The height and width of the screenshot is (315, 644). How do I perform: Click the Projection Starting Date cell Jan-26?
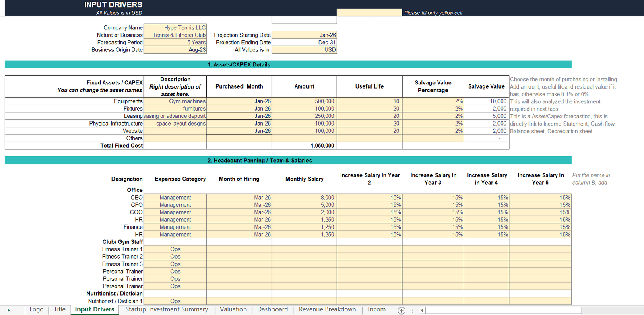[304, 35]
